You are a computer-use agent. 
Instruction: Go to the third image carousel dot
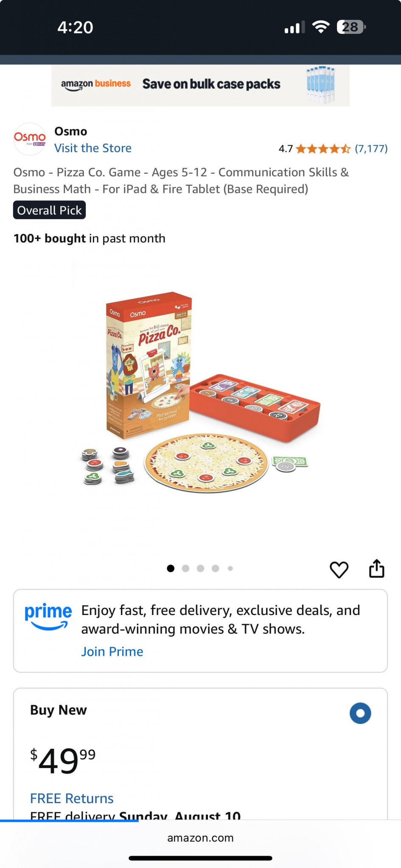(x=200, y=568)
